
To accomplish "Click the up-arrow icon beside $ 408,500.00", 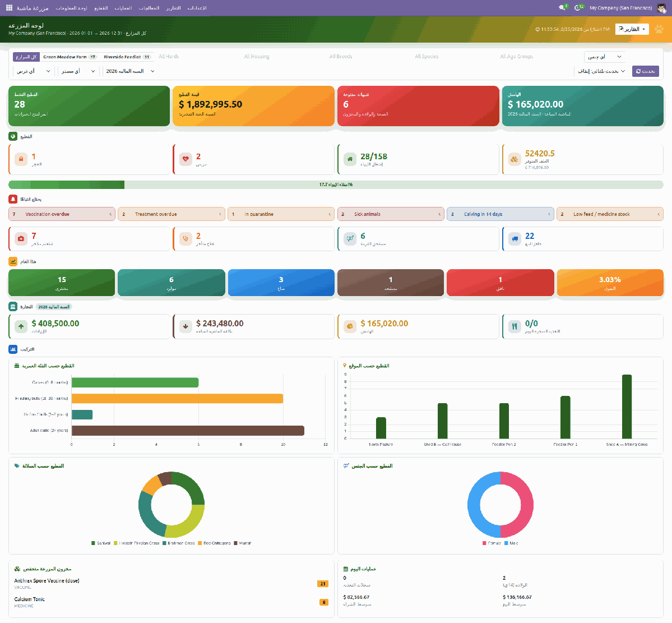I will (21, 326).
